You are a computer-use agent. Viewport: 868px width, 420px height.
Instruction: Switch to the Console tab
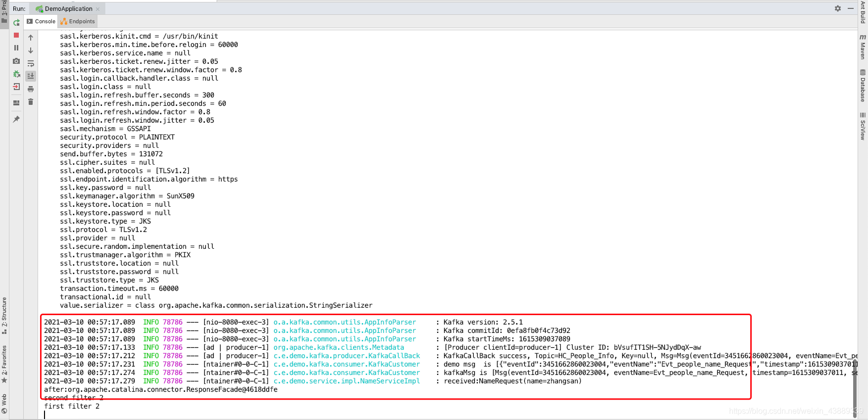[41, 21]
